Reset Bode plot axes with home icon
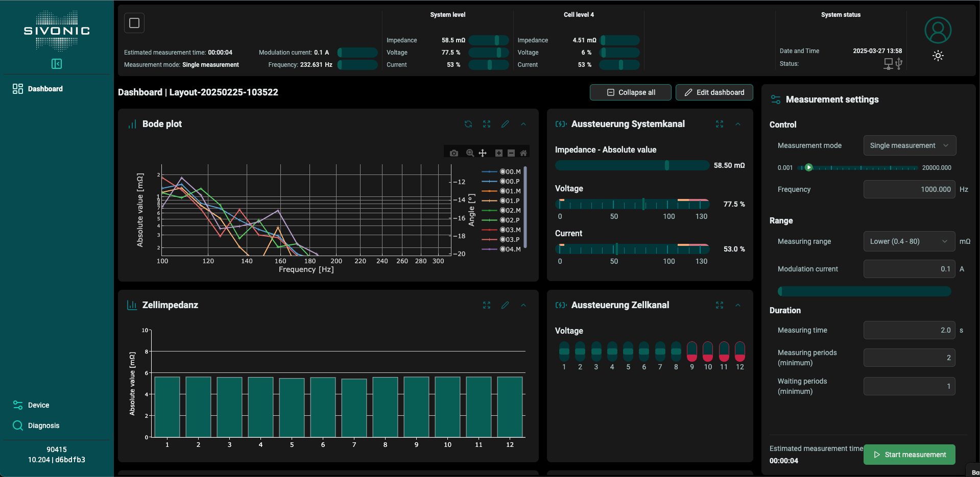The width and height of the screenshot is (980, 477). pos(523,153)
